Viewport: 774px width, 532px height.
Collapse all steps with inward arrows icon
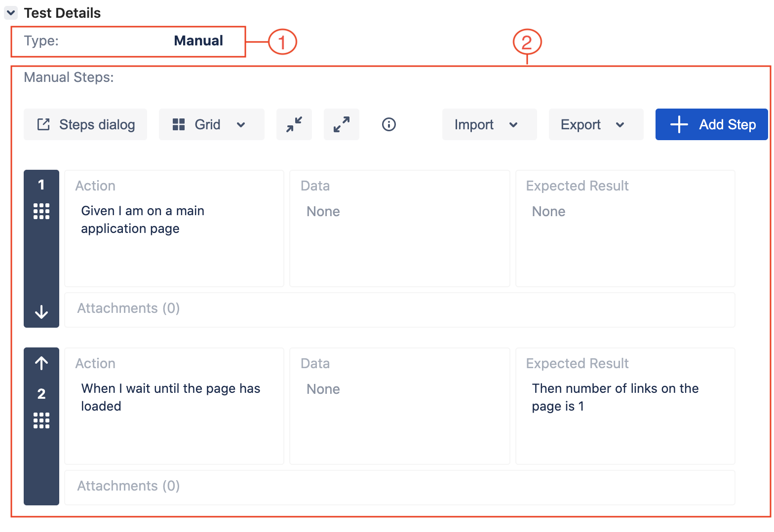[x=294, y=124]
